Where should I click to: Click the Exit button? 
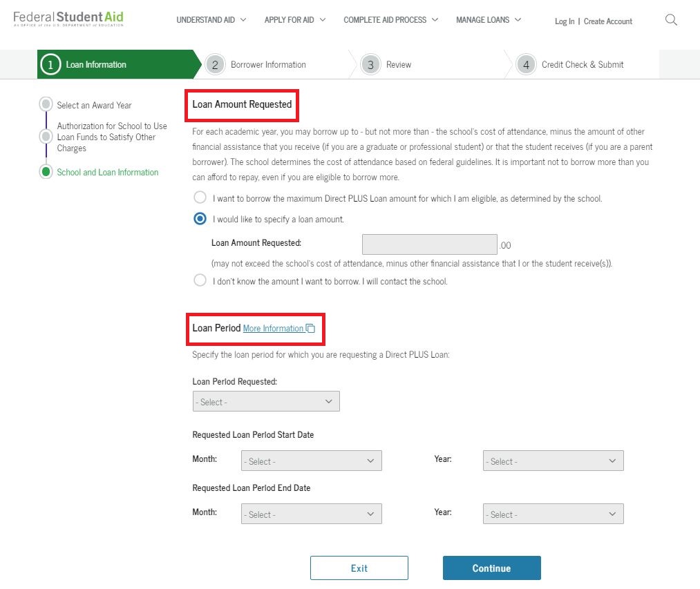click(359, 568)
